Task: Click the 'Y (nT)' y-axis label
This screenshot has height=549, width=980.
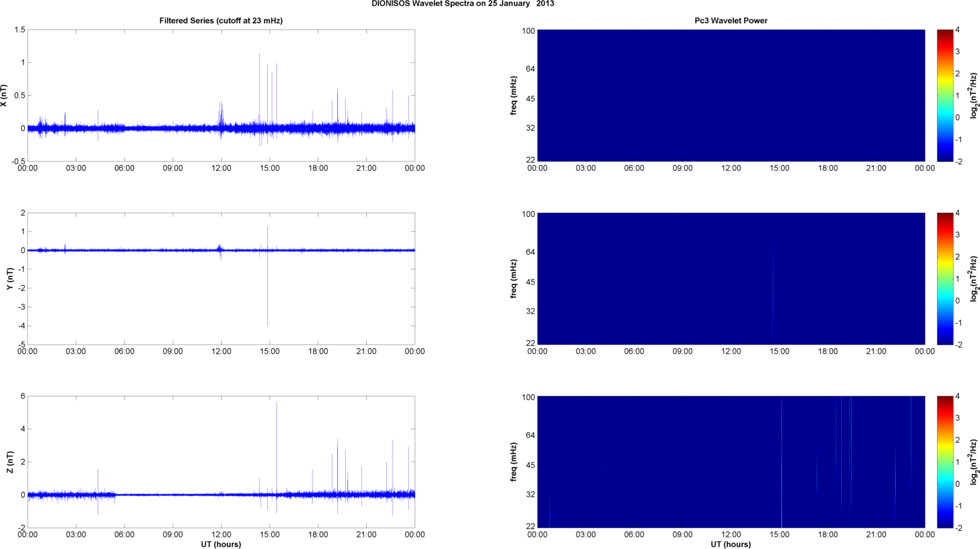Action: point(10,279)
